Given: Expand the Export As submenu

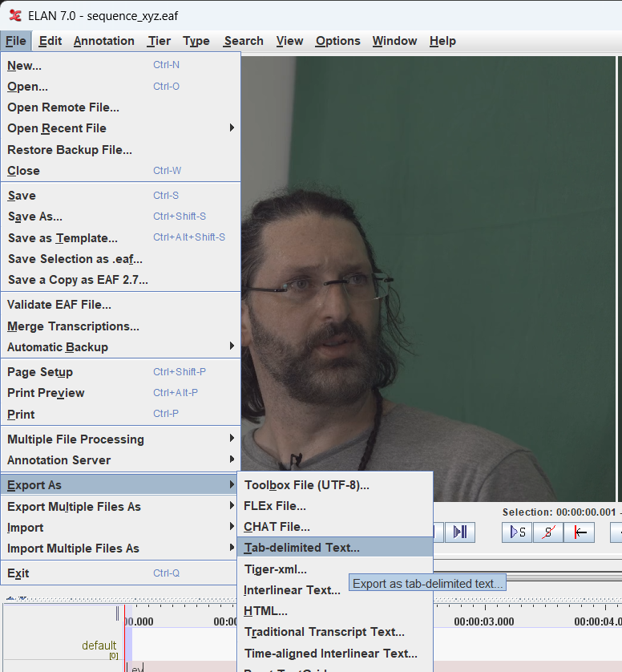Looking at the screenshot, I should [x=120, y=485].
